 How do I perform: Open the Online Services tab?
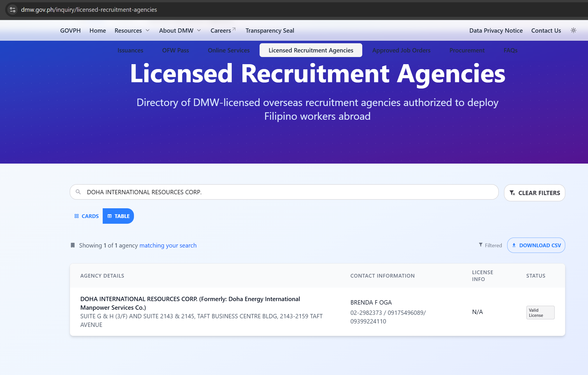point(229,50)
